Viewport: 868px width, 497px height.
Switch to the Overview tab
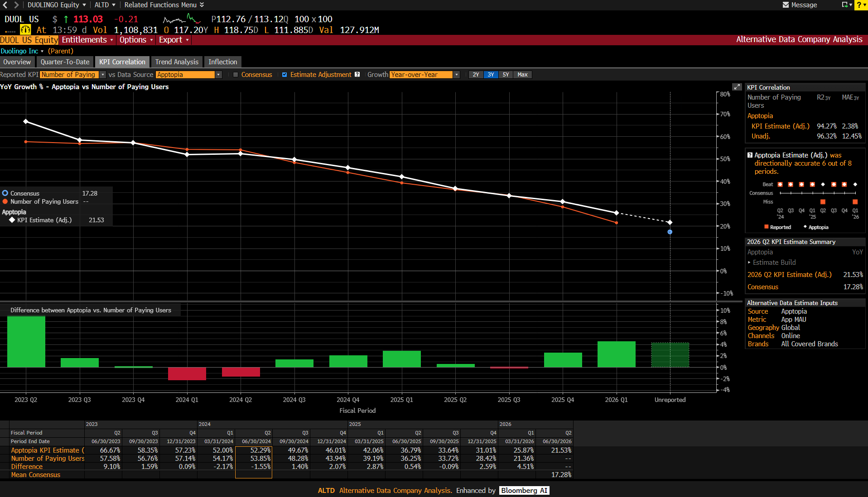click(17, 62)
